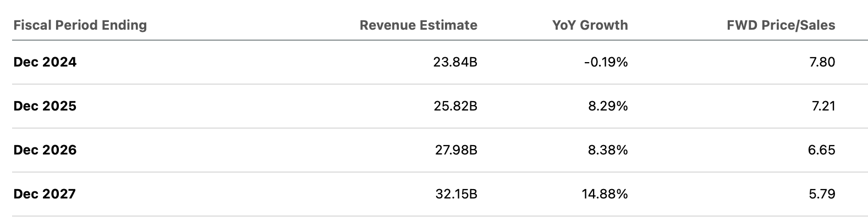Select the YoY Growth column header
Image resolution: width=868 pixels, height=221 pixels.
(x=590, y=25)
